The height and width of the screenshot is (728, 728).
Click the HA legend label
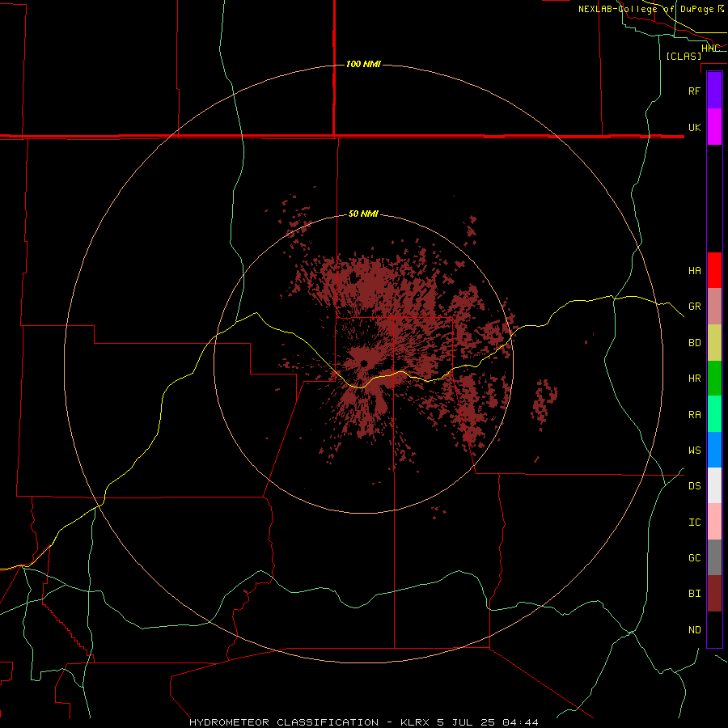[x=694, y=270]
